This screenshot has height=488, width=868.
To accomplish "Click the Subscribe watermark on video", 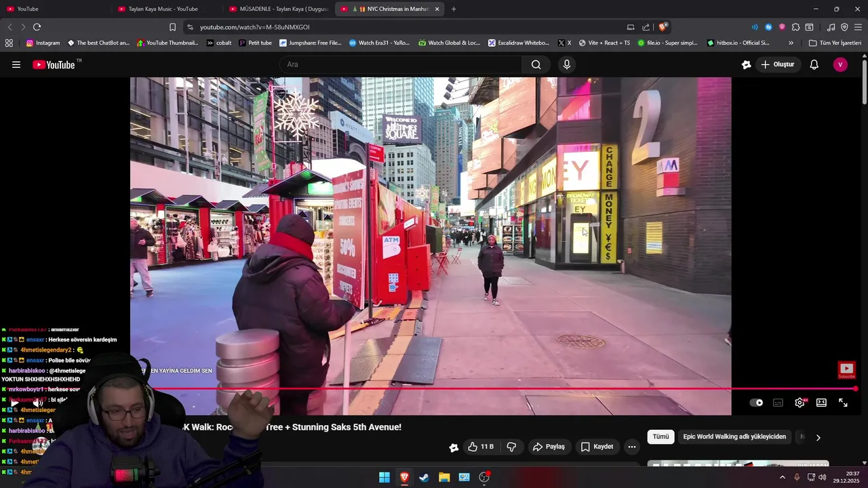I will pos(846,370).
